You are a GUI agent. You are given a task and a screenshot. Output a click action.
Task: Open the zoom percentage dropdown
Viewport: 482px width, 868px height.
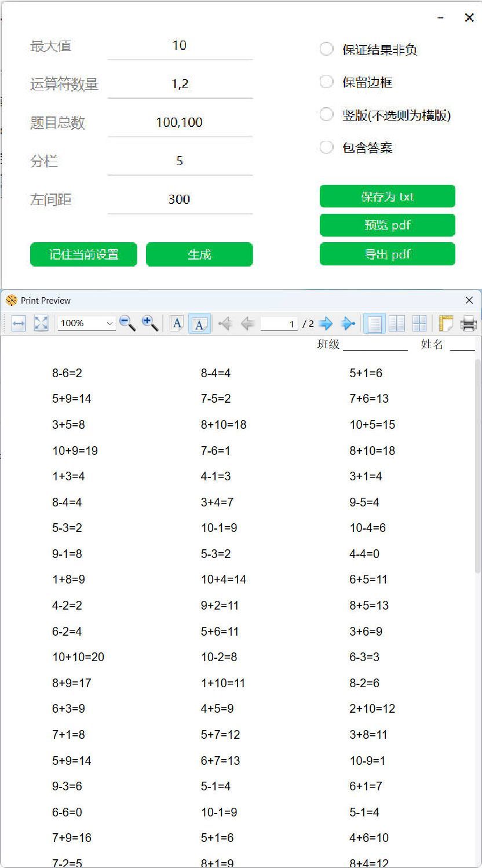pos(109,323)
